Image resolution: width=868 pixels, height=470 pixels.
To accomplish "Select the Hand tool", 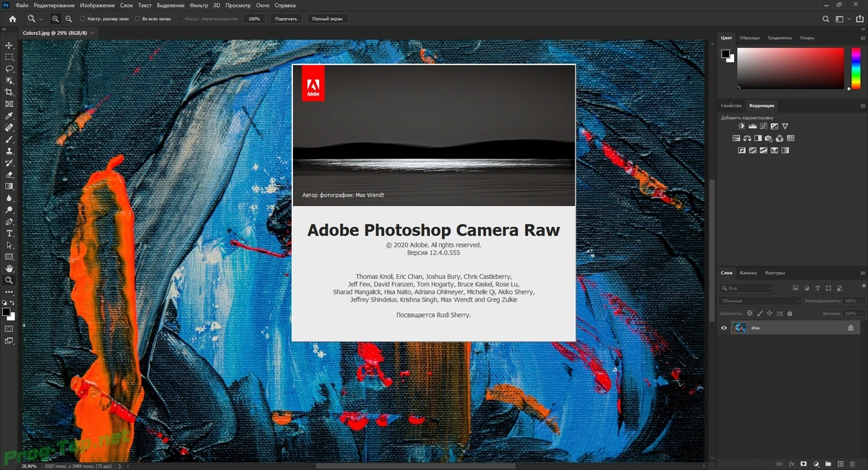I will coord(9,268).
